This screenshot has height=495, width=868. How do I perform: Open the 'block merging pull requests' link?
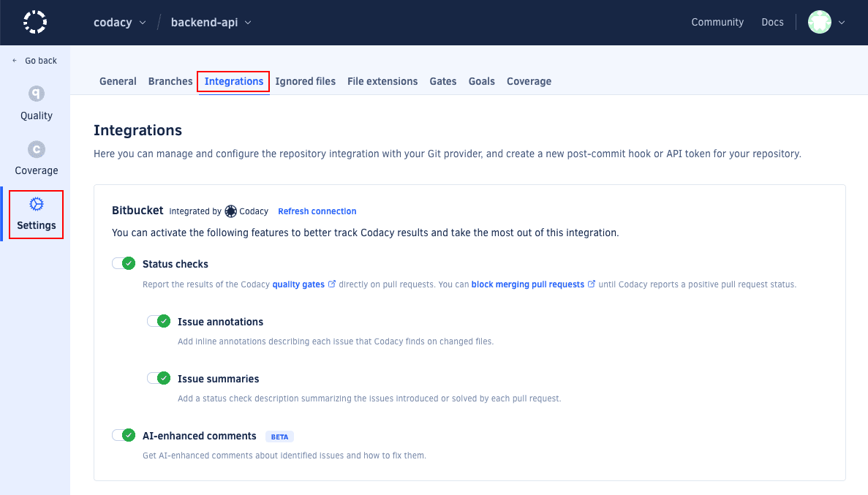(529, 284)
